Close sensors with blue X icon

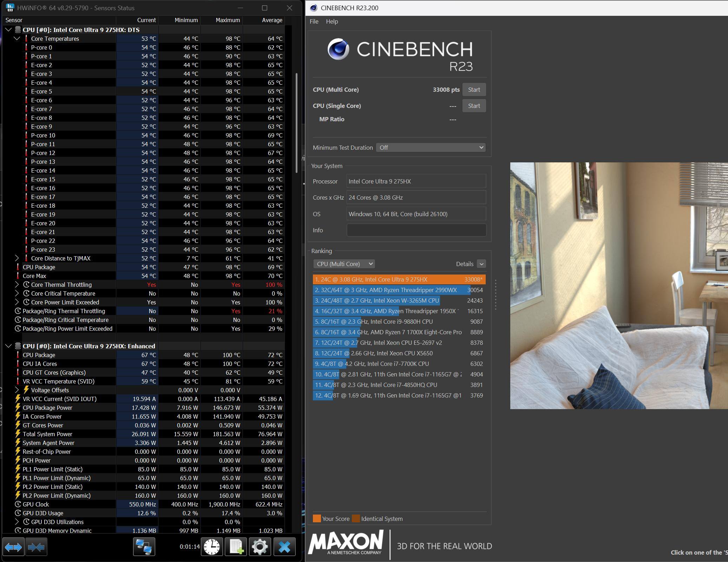[x=284, y=547]
